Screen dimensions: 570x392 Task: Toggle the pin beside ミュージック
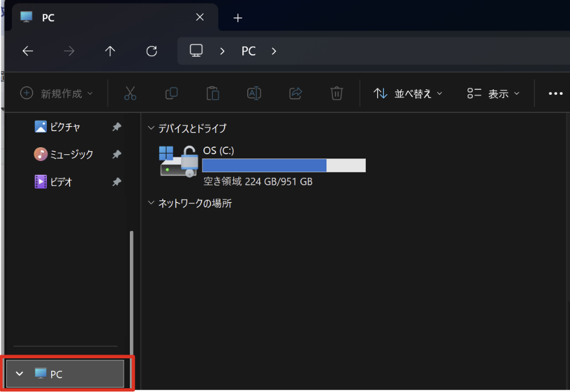(117, 154)
